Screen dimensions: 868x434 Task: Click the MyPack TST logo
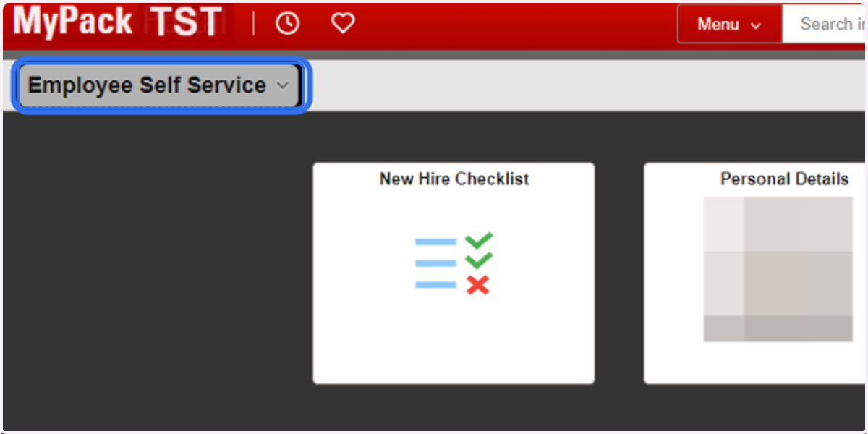point(119,22)
